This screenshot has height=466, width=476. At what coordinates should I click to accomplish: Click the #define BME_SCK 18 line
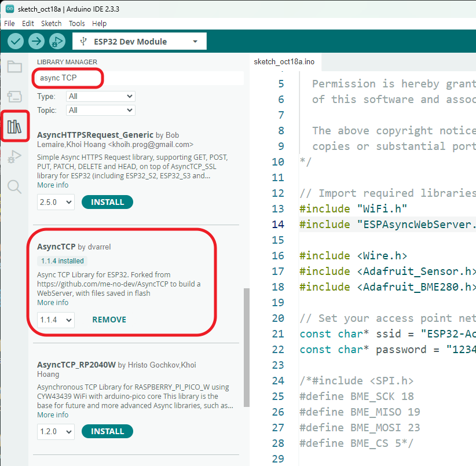(x=357, y=397)
